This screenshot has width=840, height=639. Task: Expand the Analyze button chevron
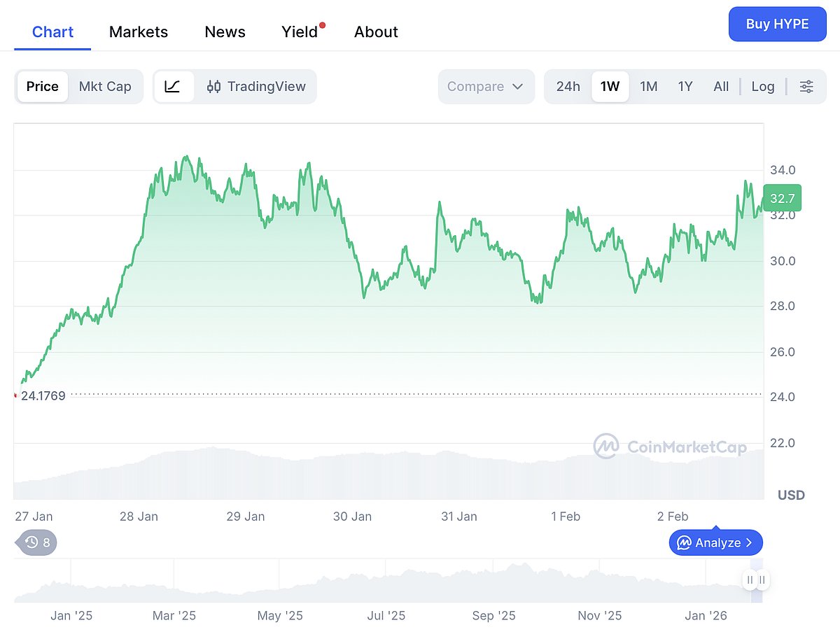(750, 542)
